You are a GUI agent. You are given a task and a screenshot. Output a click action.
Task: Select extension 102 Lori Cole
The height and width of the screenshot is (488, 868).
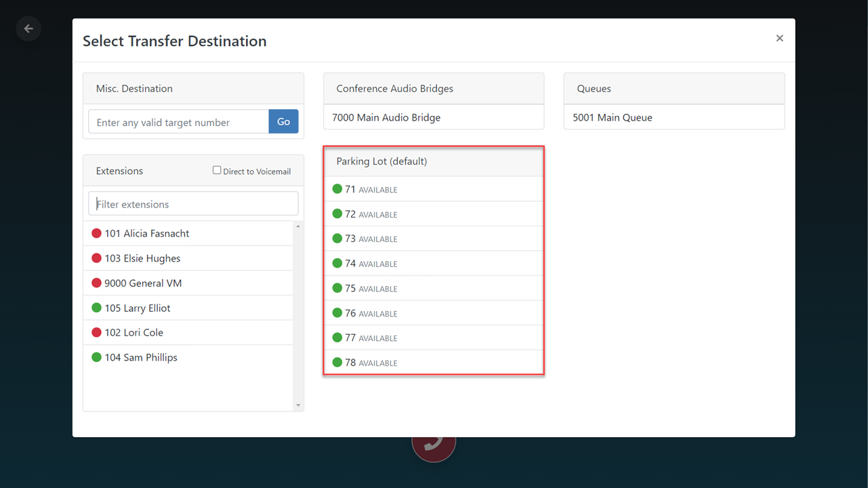click(133, 333)
